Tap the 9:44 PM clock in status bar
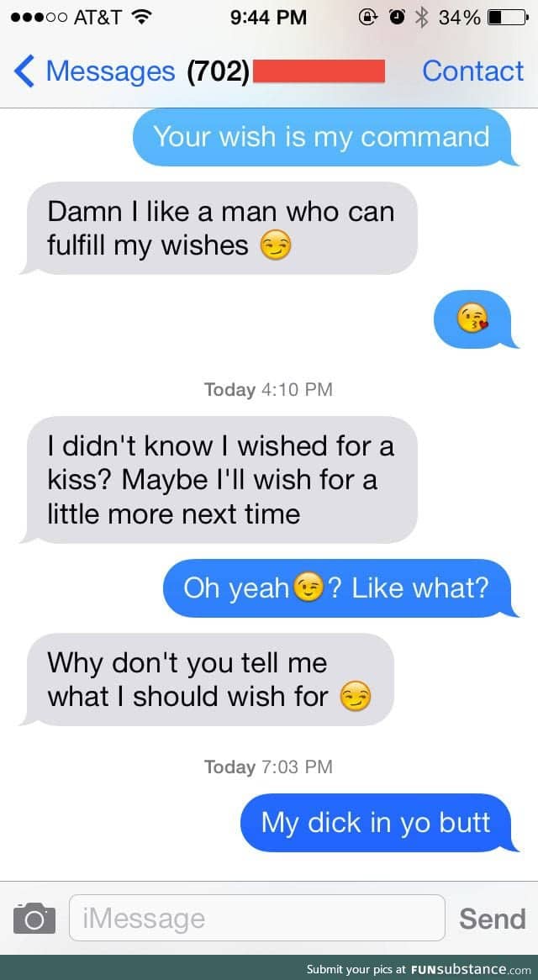 tap(269, 17)
